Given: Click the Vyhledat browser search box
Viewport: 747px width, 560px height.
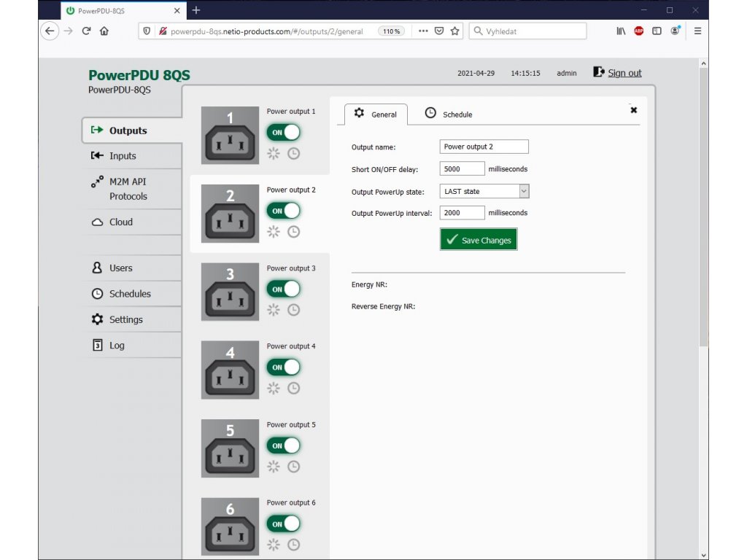Looking at the screenshot, I should (x=528, y=31).
